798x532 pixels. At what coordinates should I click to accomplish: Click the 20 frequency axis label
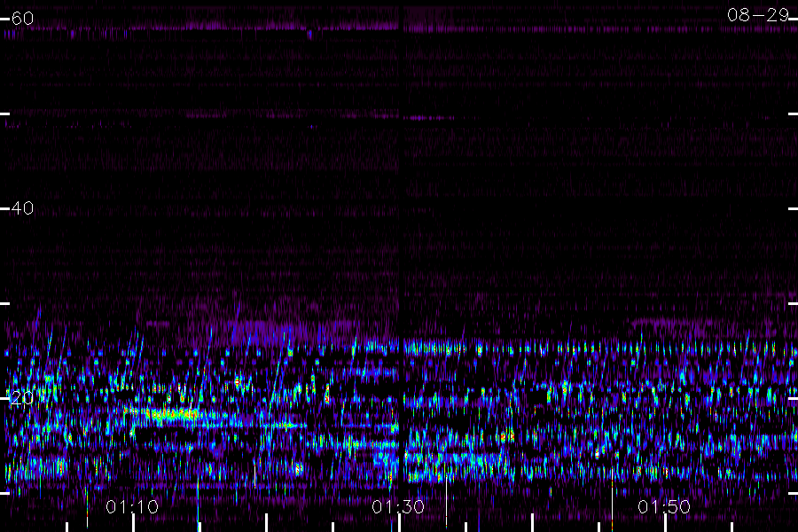(22, 398)
